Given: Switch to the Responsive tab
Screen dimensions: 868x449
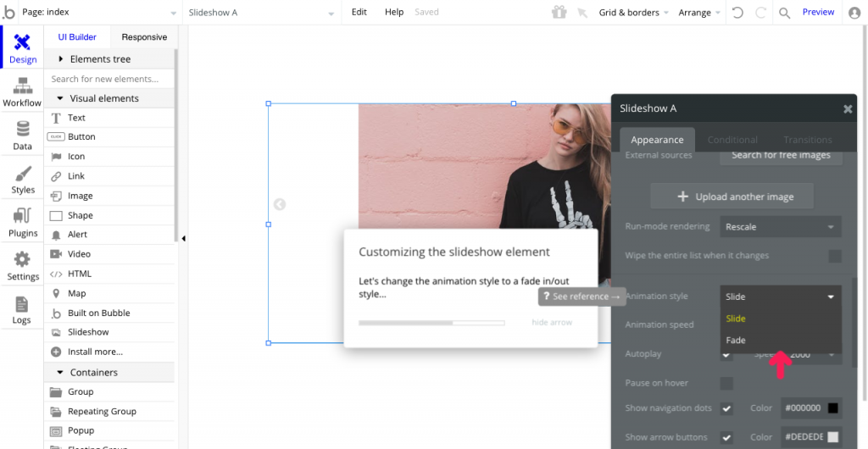Looking at the screenshot, I should 144,37.
